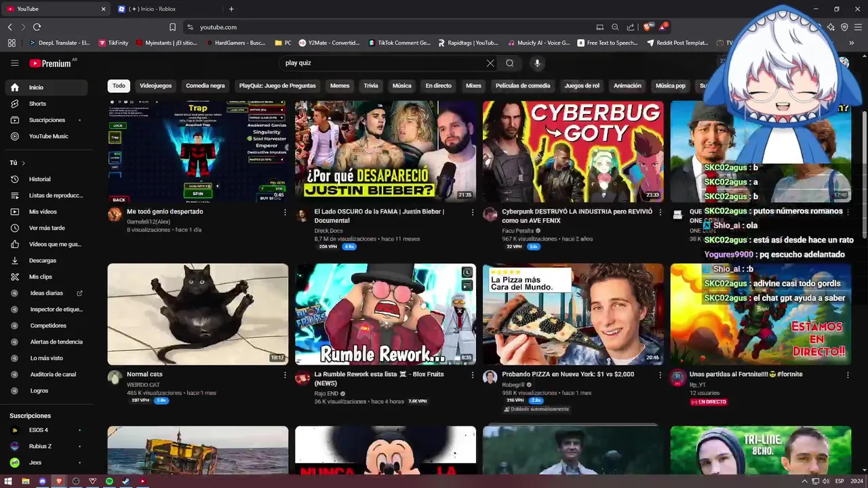Open options menu for Justin Bieber documentary
This screenshot has width=868, height=488.
(x=473, y=212)
